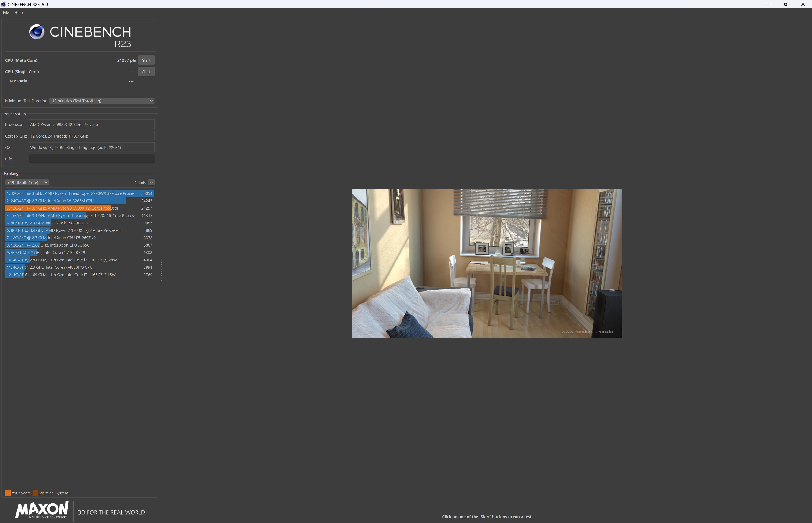Click the Cinebench title bar app icon
Screen dimensions: 812x523
(3, 4)
